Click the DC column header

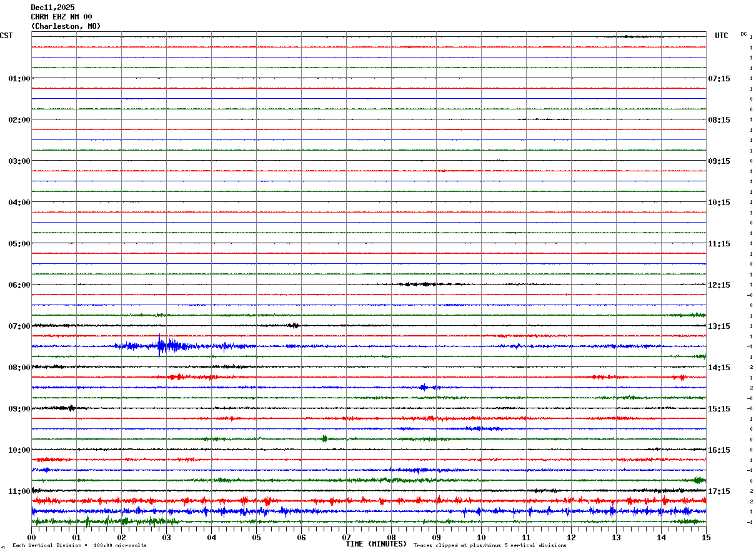click(x=744, y=34)
